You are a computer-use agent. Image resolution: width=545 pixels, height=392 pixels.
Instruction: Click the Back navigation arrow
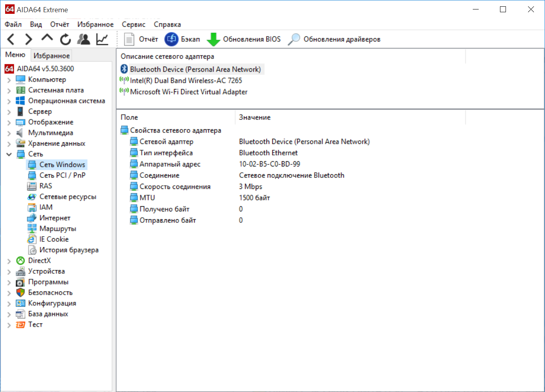pos(11,39)
